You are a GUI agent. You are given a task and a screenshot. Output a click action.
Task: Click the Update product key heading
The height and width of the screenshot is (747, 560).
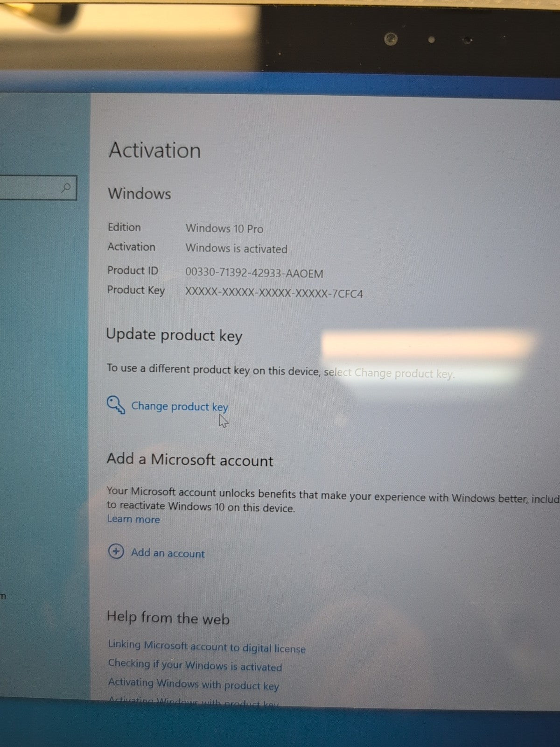(174, 335)
